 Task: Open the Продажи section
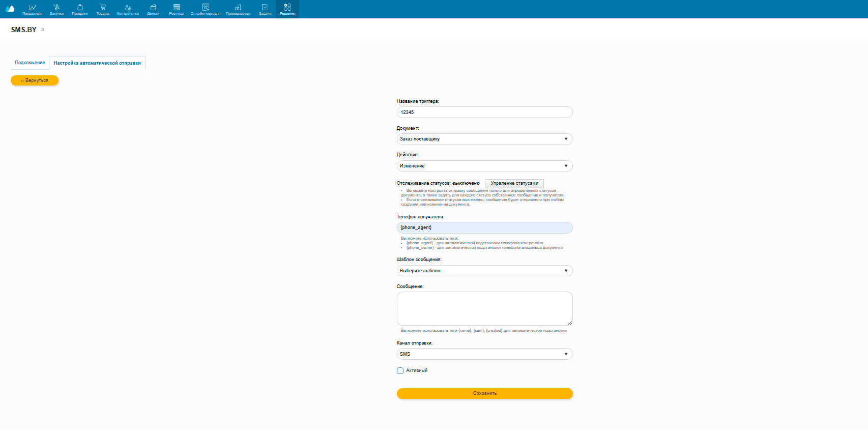coord(80,9)
